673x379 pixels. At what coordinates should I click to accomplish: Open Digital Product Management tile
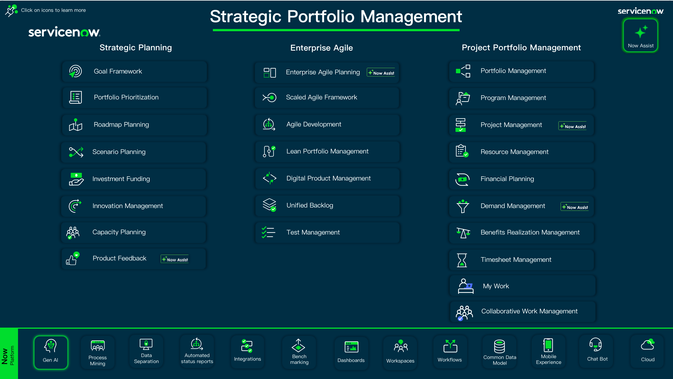[x=327, y=179]
